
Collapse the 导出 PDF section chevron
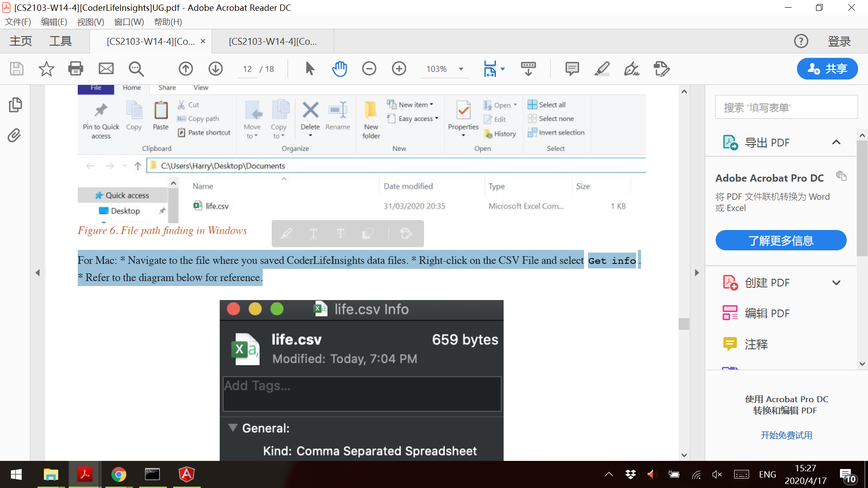pos(836,142)
